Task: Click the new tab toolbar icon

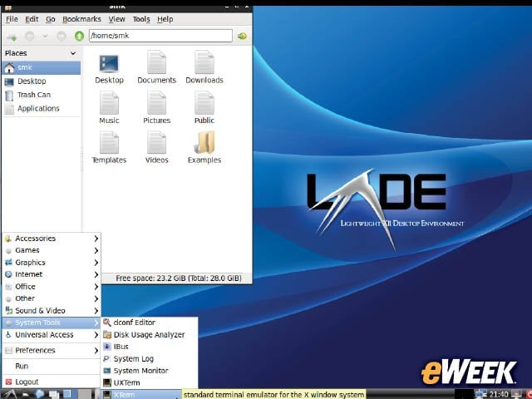Action: coord(12,37)
